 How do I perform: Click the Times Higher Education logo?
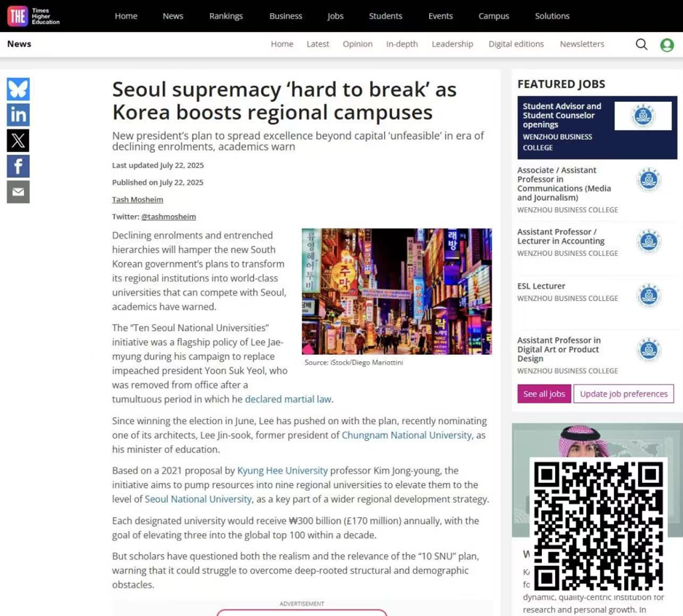33,16
